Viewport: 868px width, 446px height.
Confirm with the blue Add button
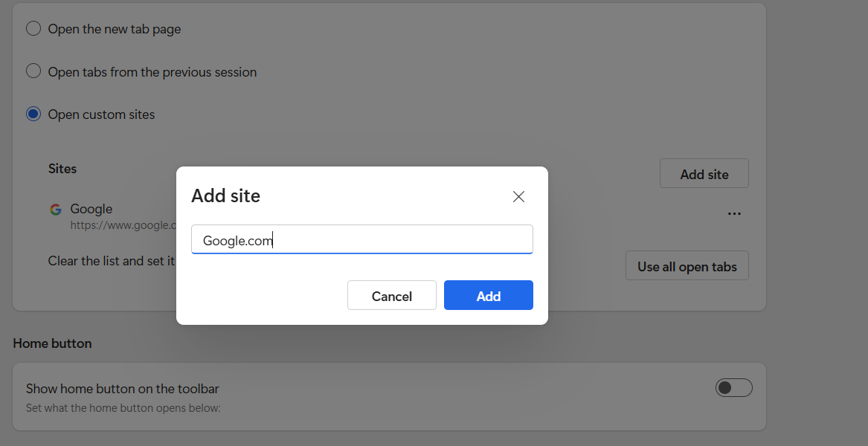coord(488,296)
